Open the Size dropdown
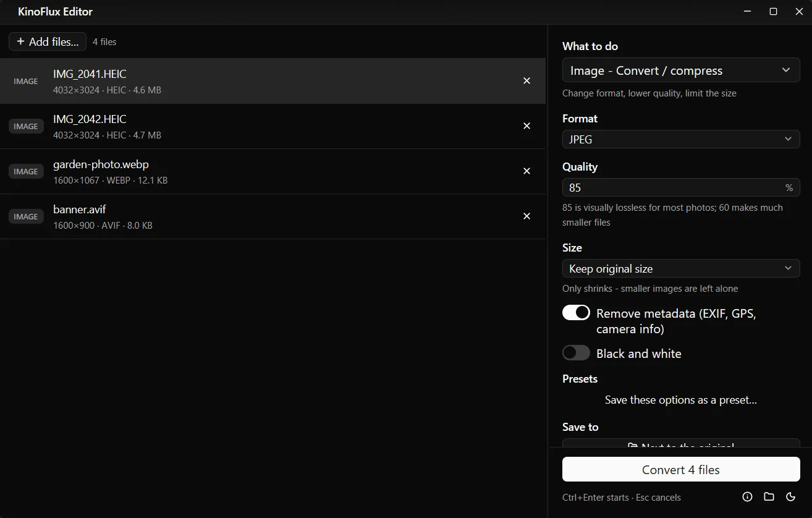812x518 pixels. point(681,268)
